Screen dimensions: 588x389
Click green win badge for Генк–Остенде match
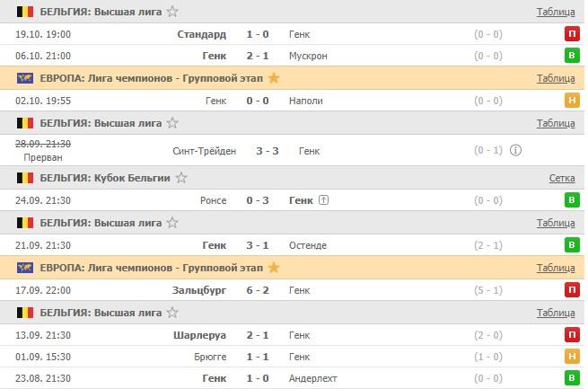[572, 244]
